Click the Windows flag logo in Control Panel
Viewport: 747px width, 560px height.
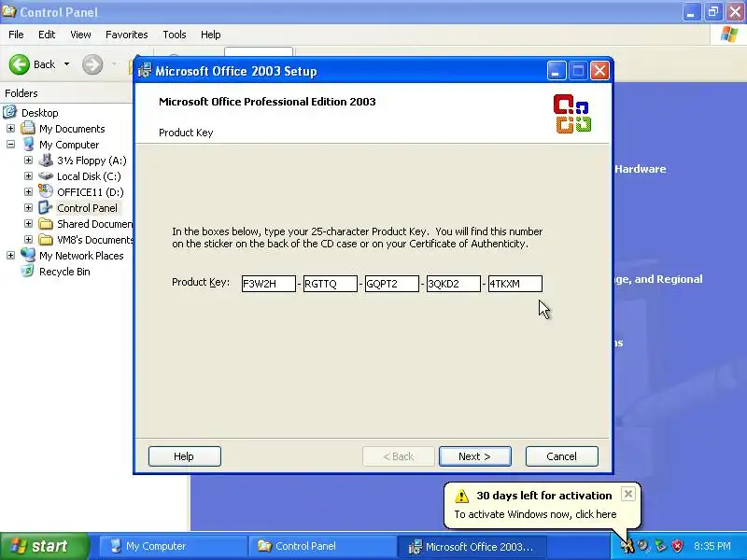[x=729, y=35]
